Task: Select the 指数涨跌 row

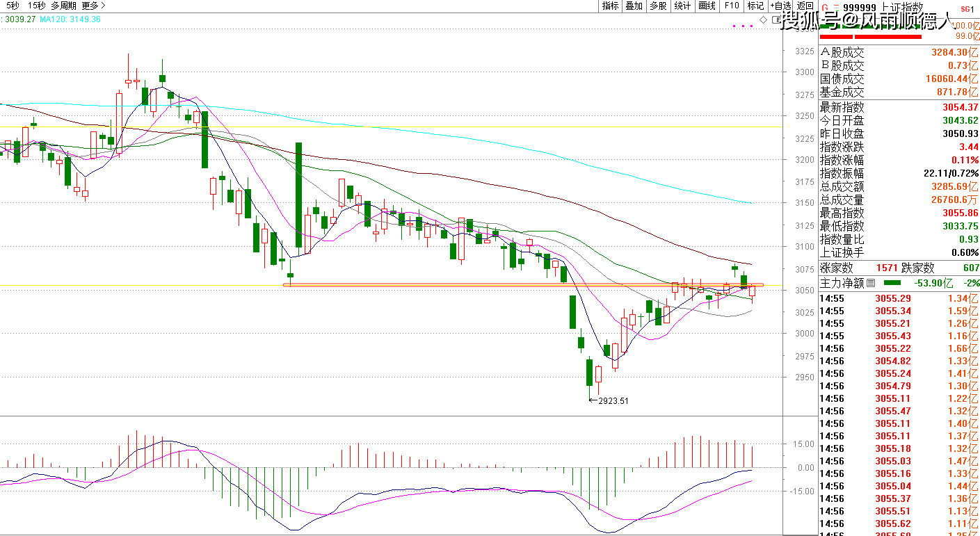Action: point(899,147)
